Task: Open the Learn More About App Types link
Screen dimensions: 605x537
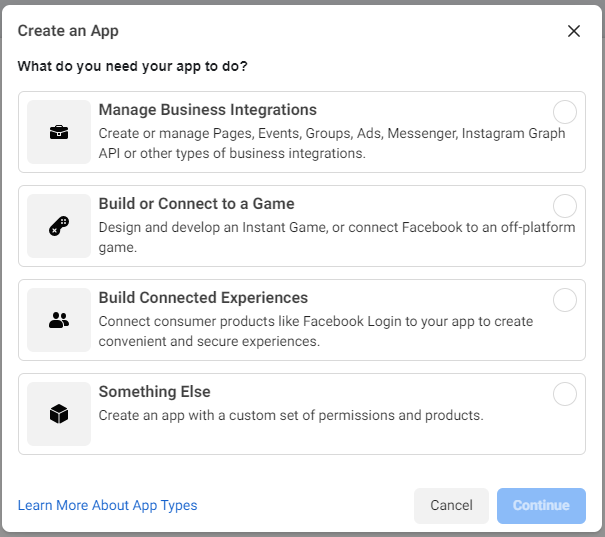Action: tap(107, 506)
